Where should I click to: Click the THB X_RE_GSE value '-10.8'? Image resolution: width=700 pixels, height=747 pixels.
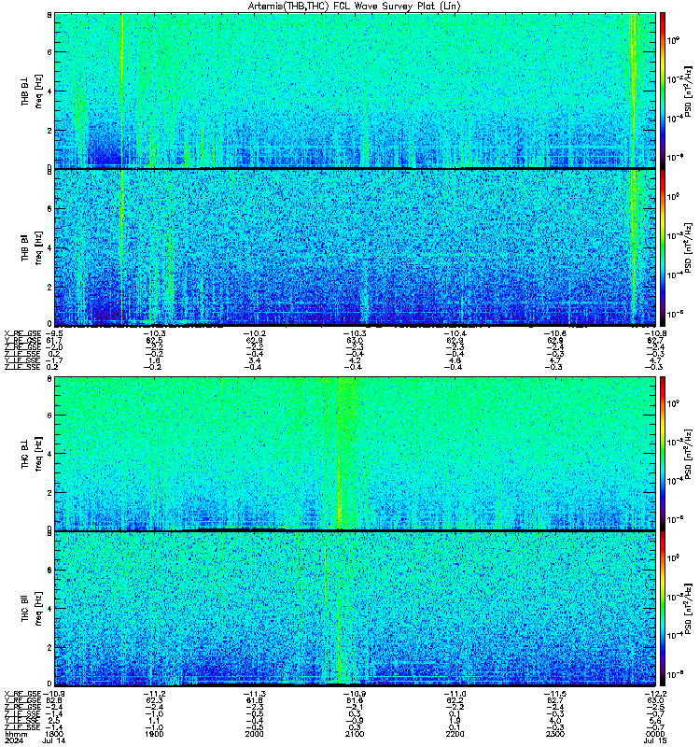point(655,333)
